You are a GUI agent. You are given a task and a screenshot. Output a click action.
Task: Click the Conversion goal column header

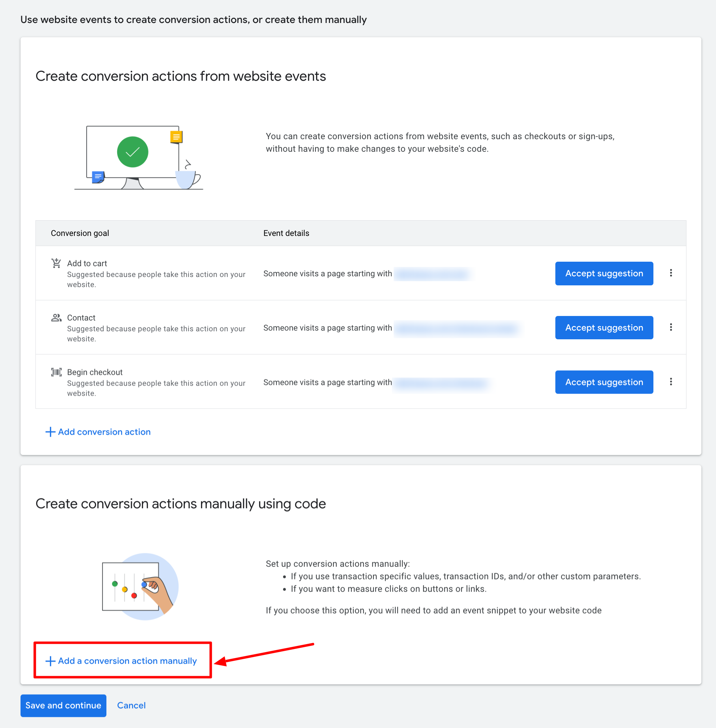(80, 233)
